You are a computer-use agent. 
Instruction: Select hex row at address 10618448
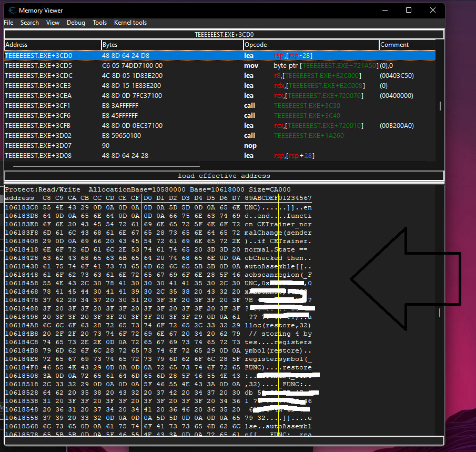tap(158, 275)
